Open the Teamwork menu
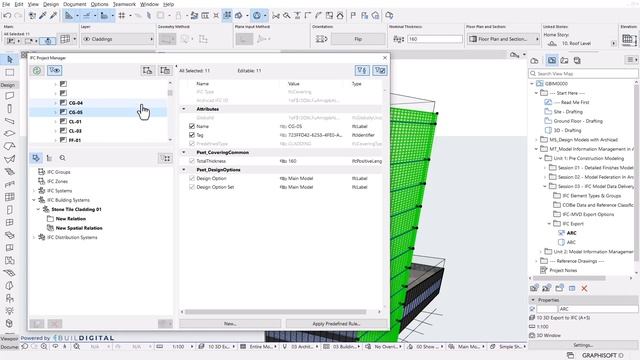Viewport: 640px width, 360px height. pos(124,4)
